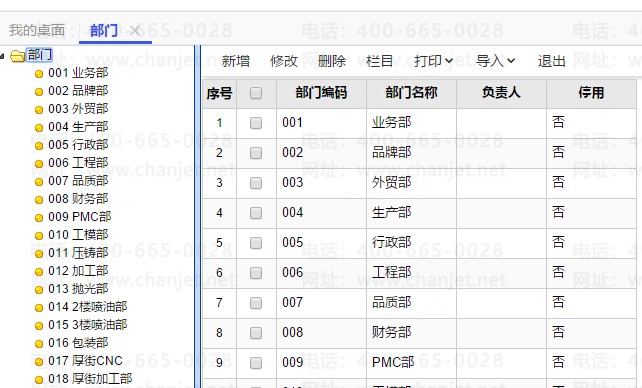The height and width of the screenshot is (388, 642).
Task: Click the yellow bullet icon for 009 PMC部
Action: coord(39,218)
